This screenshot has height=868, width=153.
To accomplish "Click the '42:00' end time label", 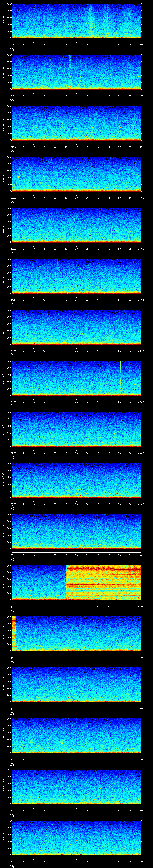I will pyautogui.click(x=141, y=657).
